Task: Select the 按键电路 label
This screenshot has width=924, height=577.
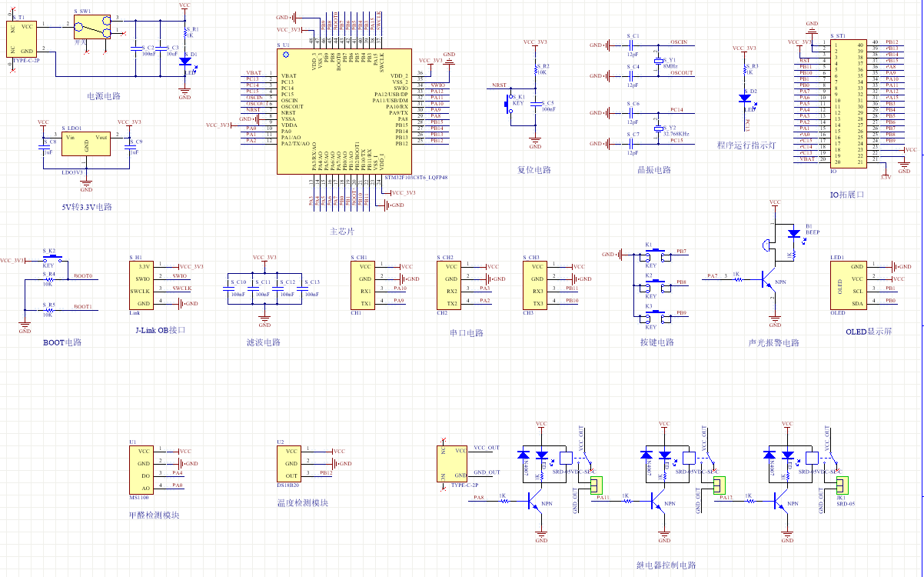Action: (656, 342)
